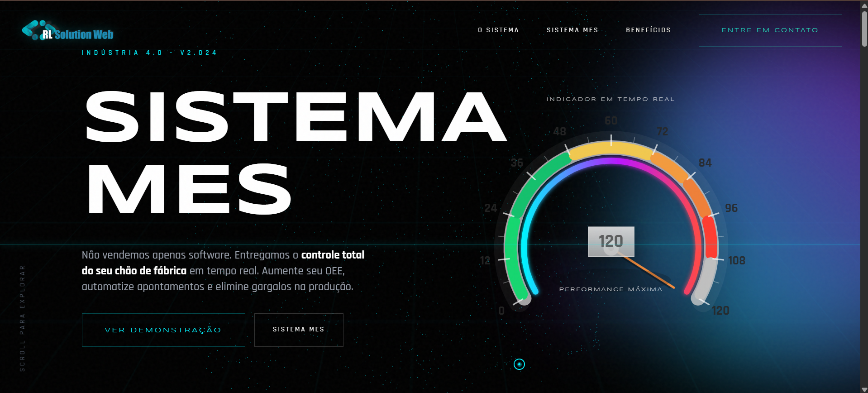This screenshot has width=868, height=393.
Task: Click the SCROLL PARA EXPLORAR vertical text
Action: pos(23,318)
